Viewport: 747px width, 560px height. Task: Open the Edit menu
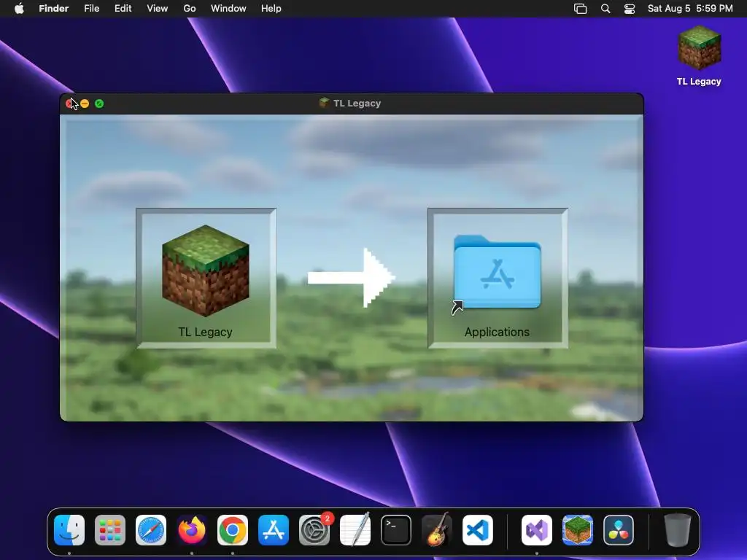click(x=123, y=9)
